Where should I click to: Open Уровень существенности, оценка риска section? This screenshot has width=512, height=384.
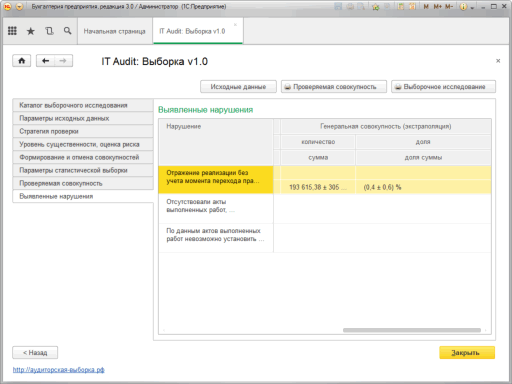(x=83, y=144)
